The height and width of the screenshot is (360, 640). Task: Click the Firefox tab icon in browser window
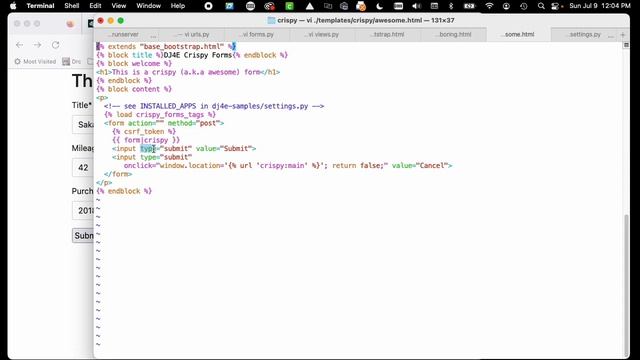pyautogui.click(x=70, y=24)
